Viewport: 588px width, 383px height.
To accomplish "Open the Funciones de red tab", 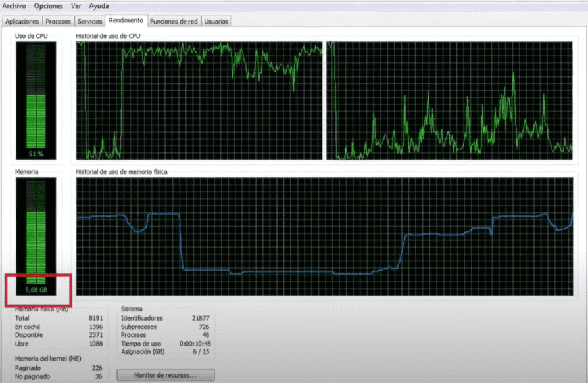I will (174, 22).
